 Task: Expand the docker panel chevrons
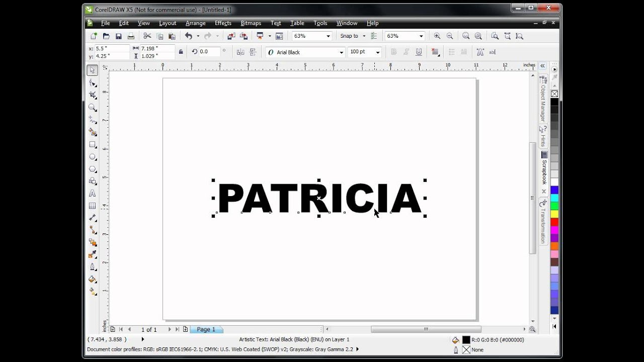[x=543, y=66]
